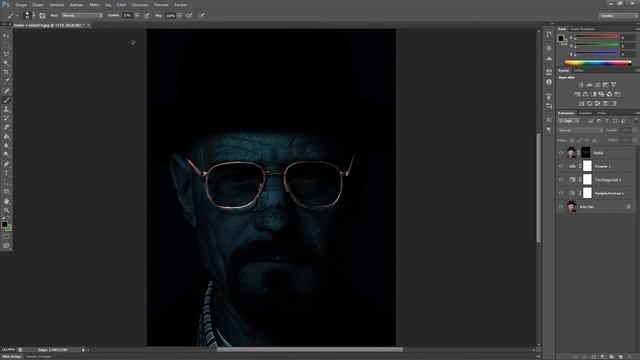Select the Eraser tool
The width and height of the screenshot is (640, 360).
[x=6, y=127]
